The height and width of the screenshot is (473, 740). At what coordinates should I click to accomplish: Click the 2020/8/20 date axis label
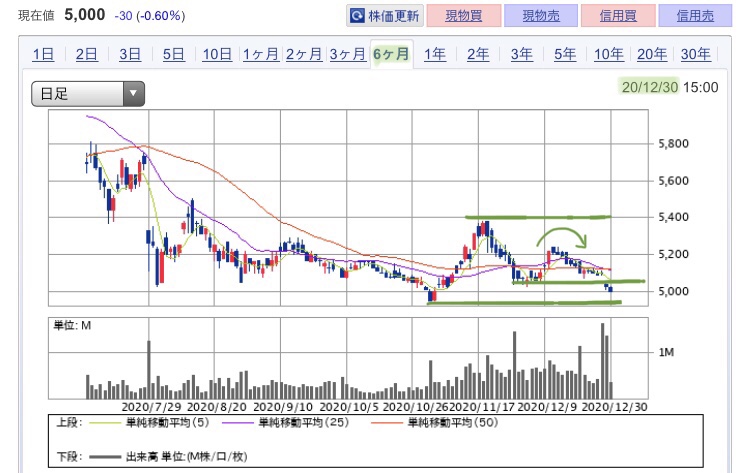[217, 407]
